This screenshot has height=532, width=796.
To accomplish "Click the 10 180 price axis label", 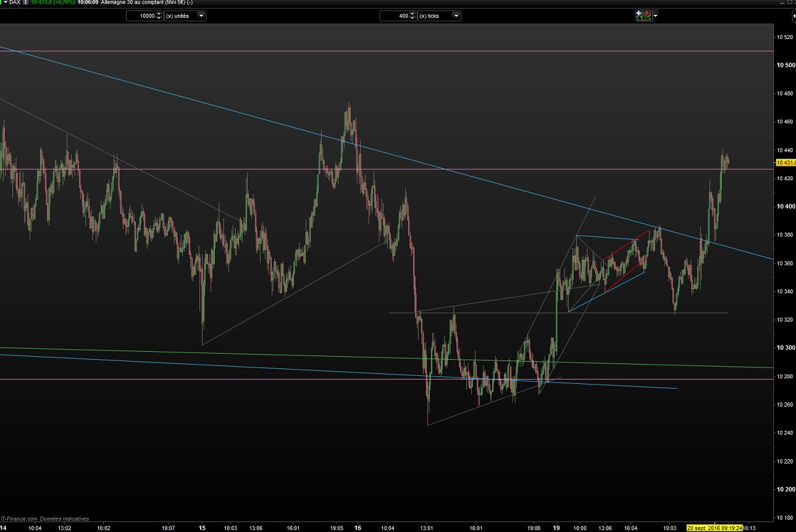I will pyautogui.click(x=786, y=518).
